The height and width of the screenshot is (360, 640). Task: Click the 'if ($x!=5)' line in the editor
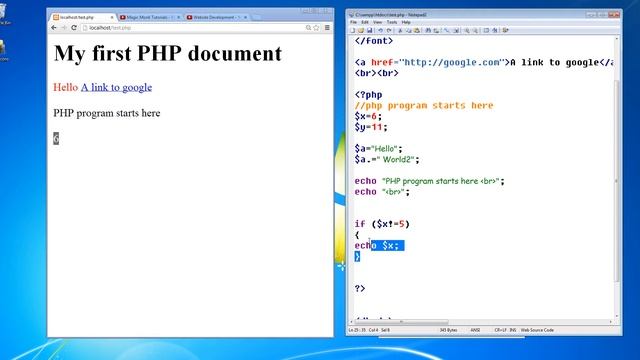click(x=382, y=224)
